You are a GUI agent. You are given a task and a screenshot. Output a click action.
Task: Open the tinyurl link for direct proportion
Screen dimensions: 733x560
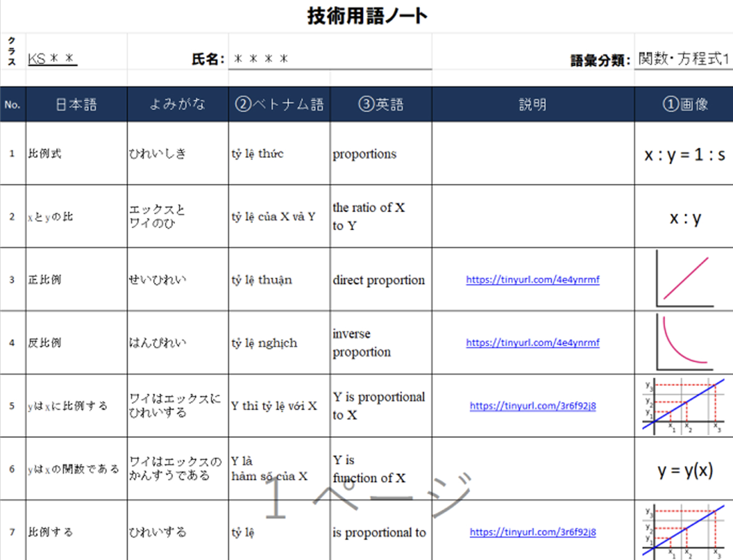pyautogui.click(x=532, y=279)
